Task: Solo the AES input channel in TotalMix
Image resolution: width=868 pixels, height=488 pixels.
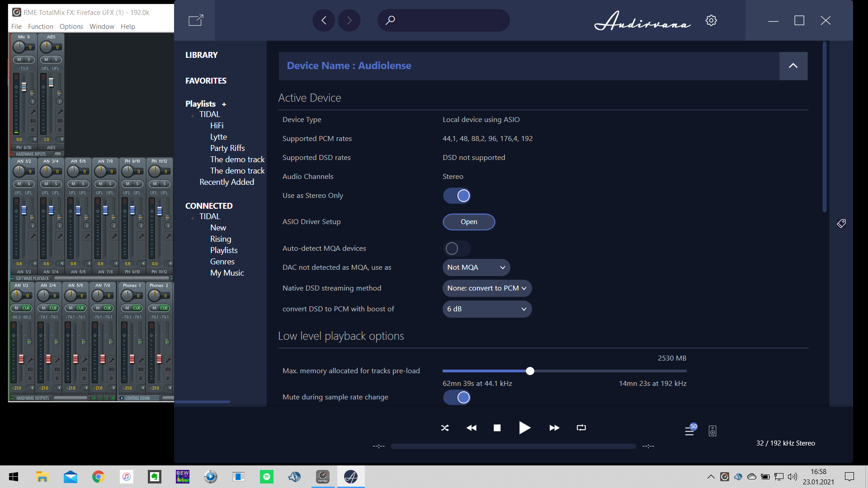Action: pyautogui.click(x=56, y=60)
